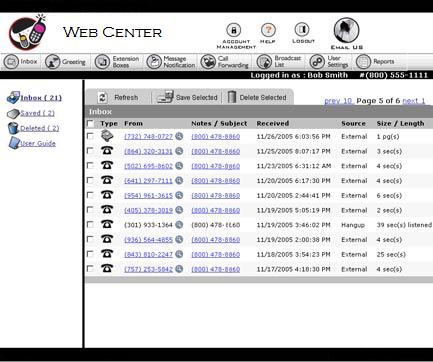433x362 pixels.
Task: Click the fax type icon for (732) 748-0727
Action: (107, 136)
